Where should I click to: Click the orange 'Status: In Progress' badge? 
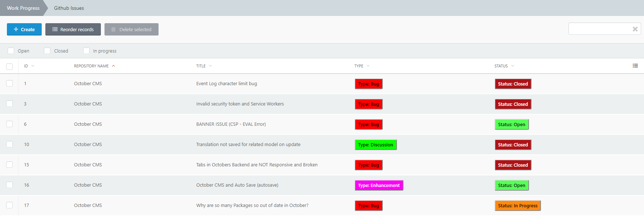click(518, 205)
